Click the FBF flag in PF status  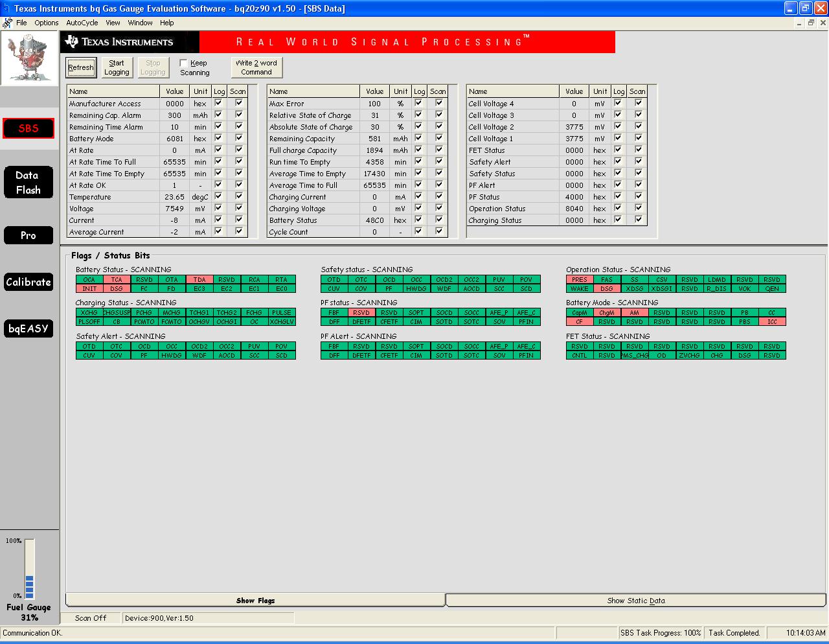[x=334, y=312]
